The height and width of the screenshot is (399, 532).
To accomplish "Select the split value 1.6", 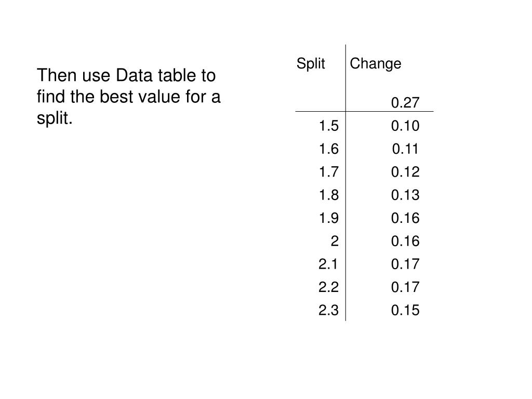I will click(x=328, y=149).
